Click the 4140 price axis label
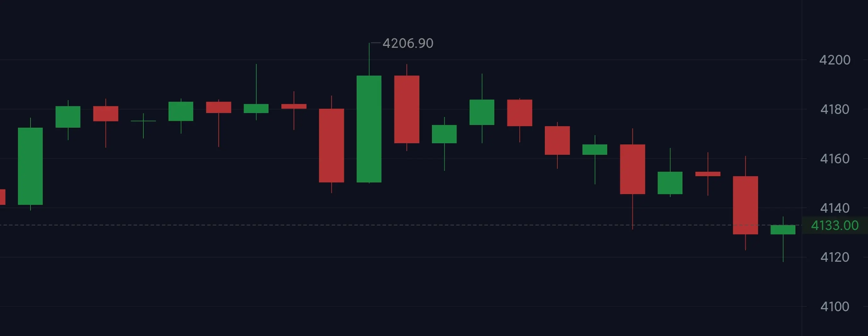Image resolution: width=868 pixels, height=336 pixels. coord(835,208)
